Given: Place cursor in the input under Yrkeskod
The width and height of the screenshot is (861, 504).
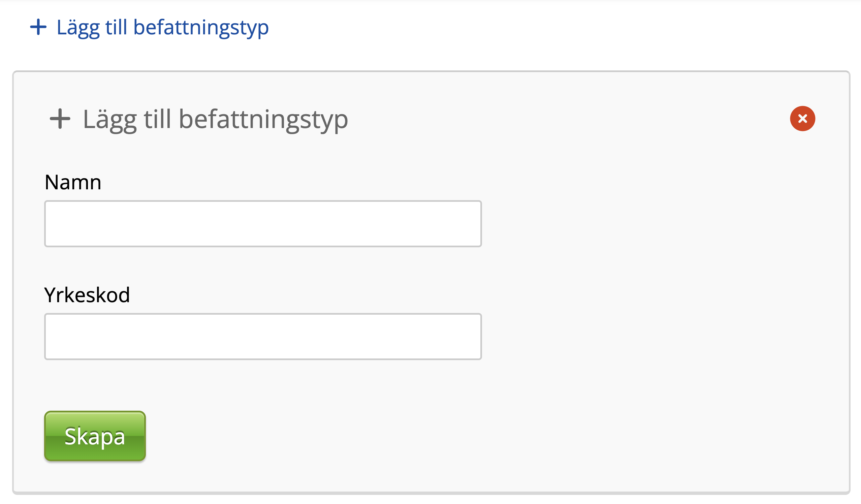Looking at the screenshot, I should coord(263,337).
